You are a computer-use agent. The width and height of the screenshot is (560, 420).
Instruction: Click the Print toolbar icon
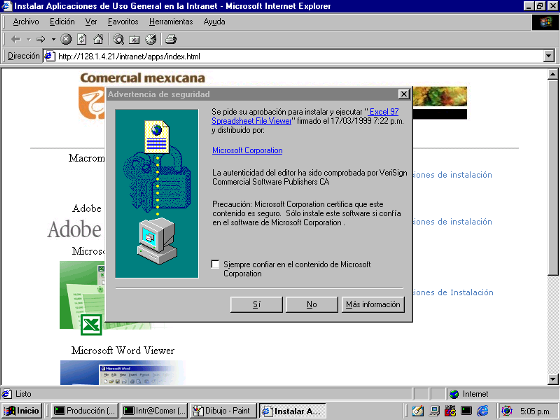[171, 39]
